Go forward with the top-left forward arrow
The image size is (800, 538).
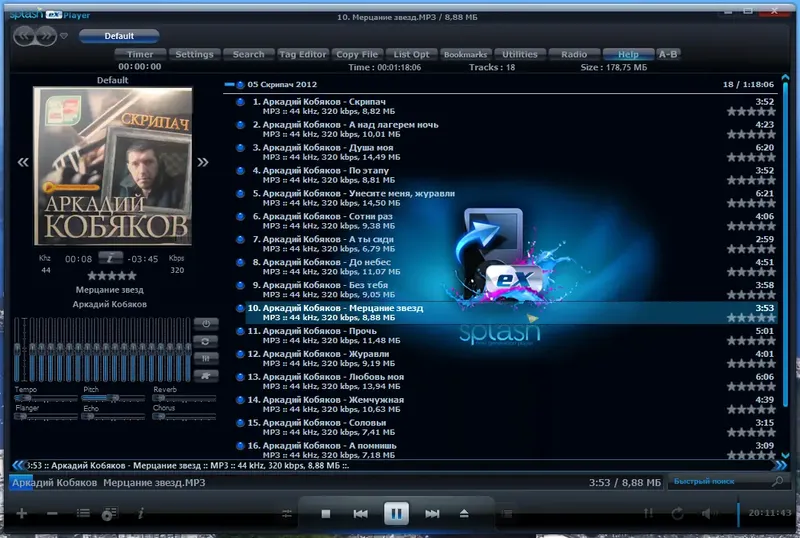(46, 36)
